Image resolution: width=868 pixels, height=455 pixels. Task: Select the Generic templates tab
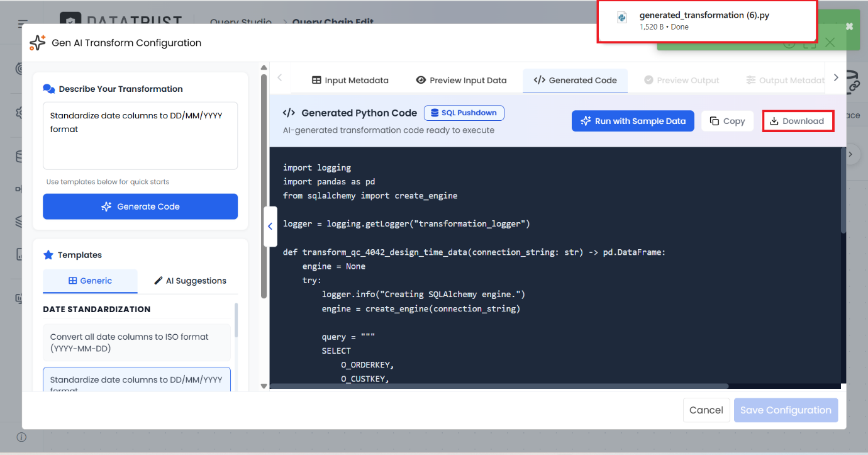(90, 281)
